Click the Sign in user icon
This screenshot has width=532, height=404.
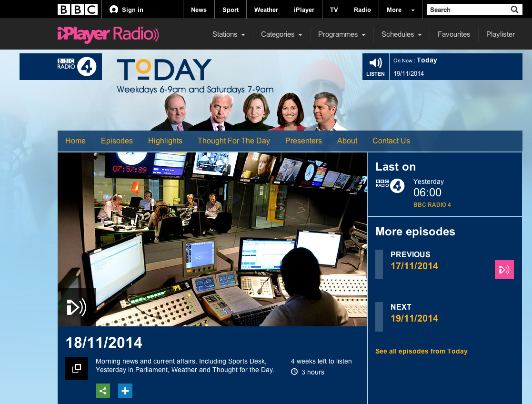(x=114, y=10)
